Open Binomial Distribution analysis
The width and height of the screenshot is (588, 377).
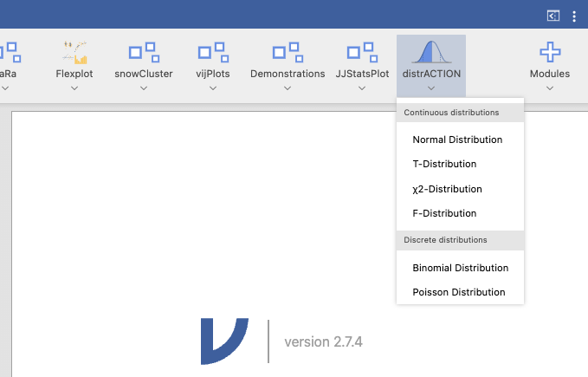[x=460, y=268]
